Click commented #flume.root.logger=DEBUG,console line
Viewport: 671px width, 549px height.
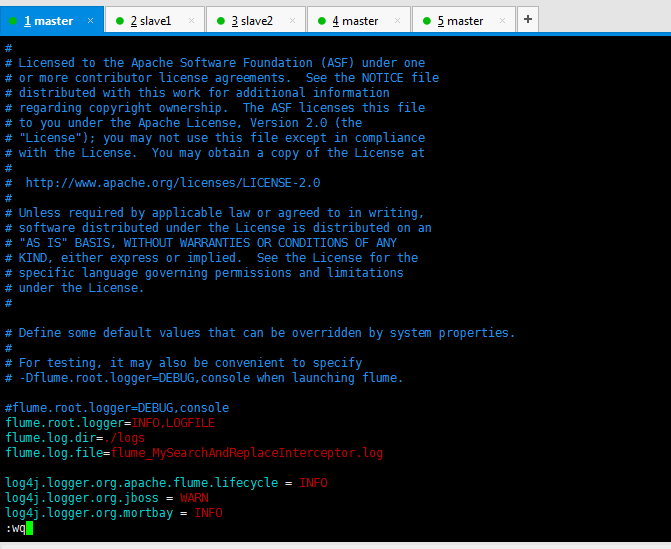click(117, 408)
